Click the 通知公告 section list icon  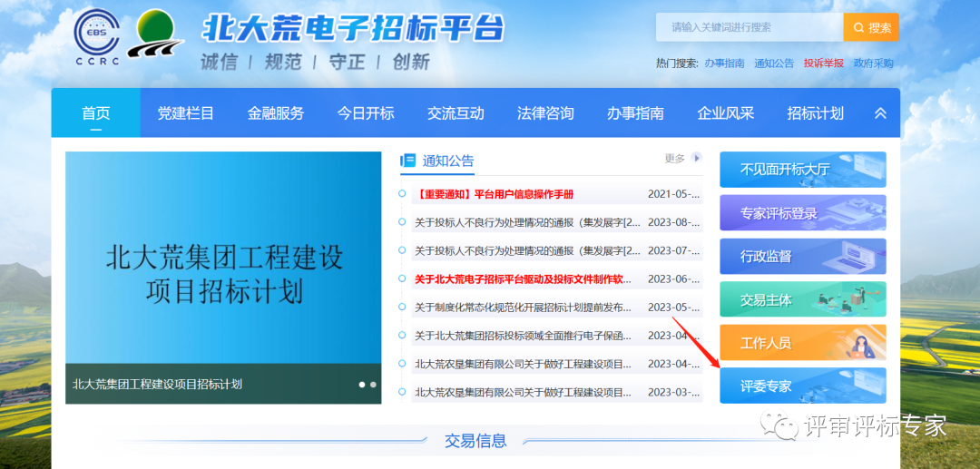point(408,161)
